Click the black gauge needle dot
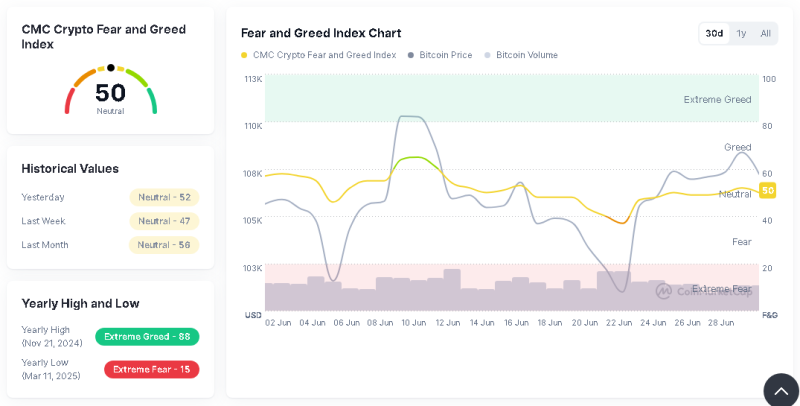Viewport: 800px width, 406px height. coord(111,68)
